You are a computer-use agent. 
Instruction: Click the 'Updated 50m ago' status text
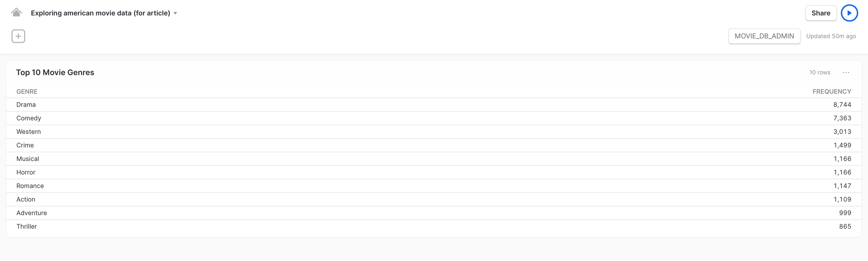pos(831,36)
